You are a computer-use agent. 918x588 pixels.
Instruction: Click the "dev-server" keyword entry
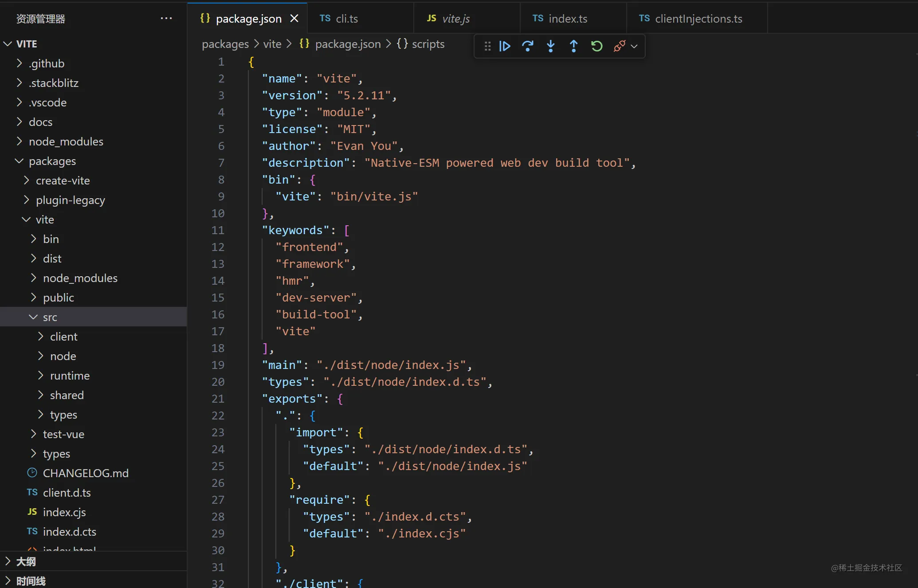click(316, 298)
